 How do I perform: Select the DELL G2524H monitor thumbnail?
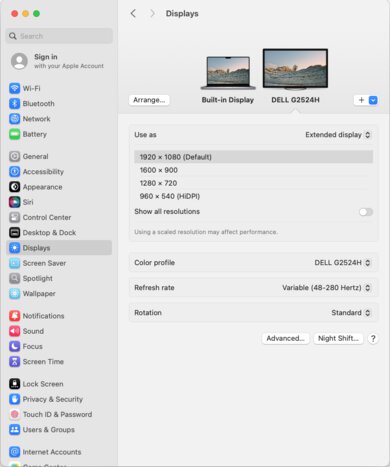point(295,69)
